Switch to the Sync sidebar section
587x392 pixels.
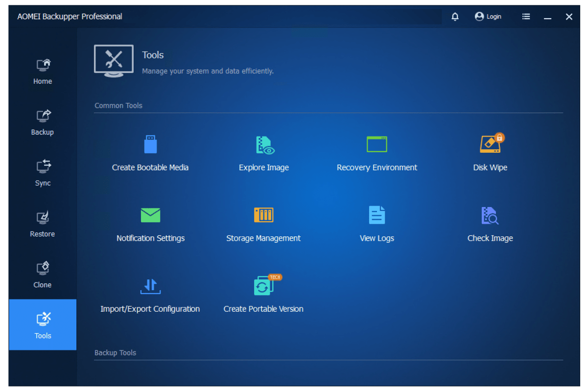[x=43, y=173]
